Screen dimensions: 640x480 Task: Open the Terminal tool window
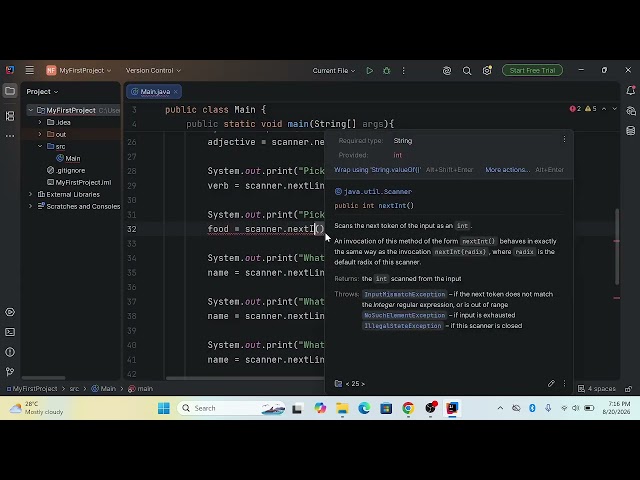(10, 332)
